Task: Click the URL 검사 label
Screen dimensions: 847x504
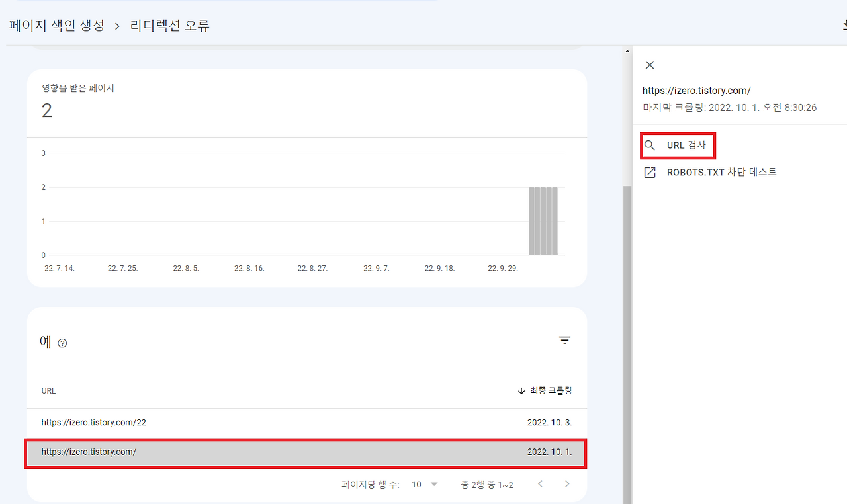Action: [686, 146]
